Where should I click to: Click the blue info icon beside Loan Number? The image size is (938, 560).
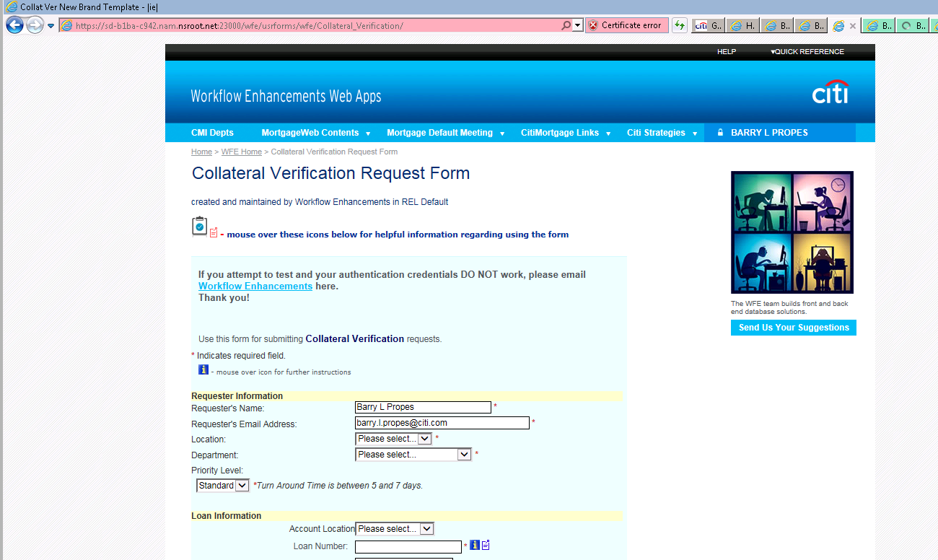(475, 546)
